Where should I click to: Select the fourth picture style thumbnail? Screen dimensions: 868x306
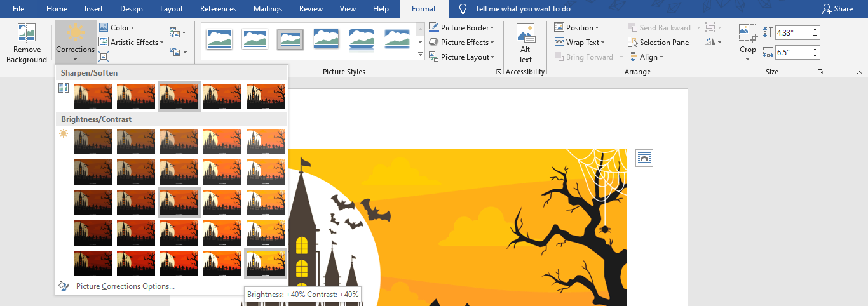coord(326,40)
